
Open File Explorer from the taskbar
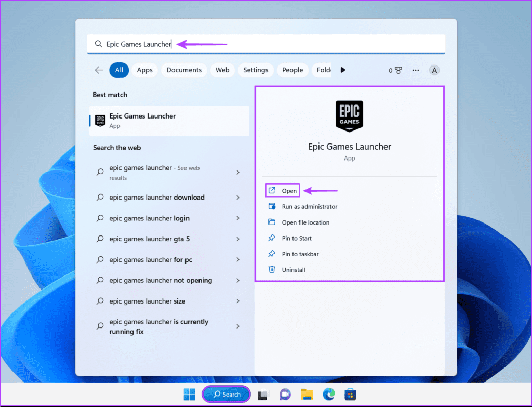click(x=307, y=395)
